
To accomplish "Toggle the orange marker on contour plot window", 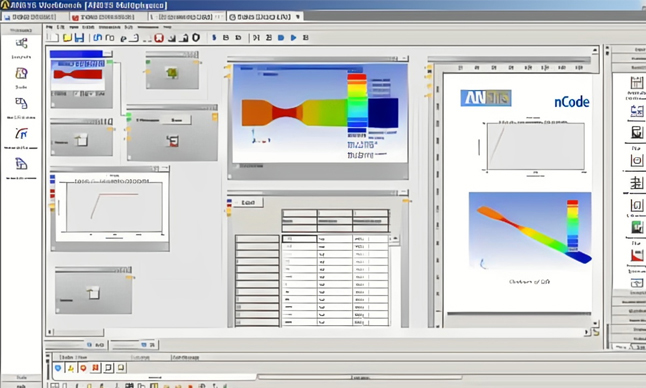I will coord(227,67).
